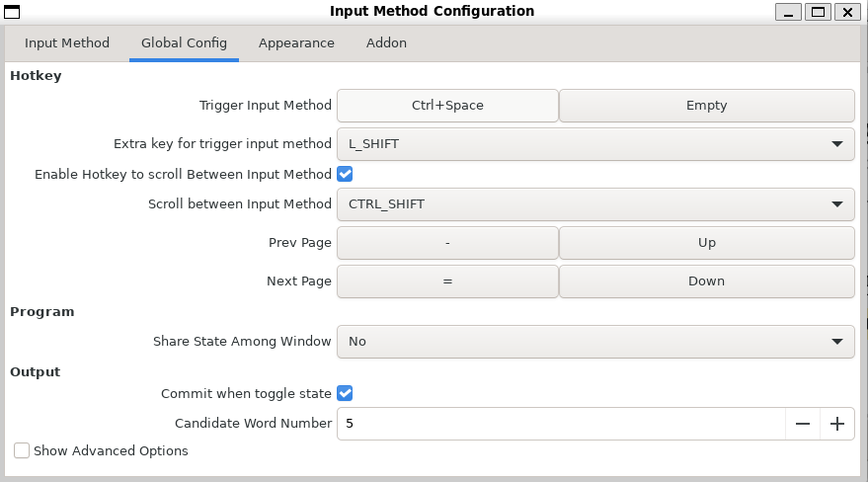Open Extra key for trigger dropdown
This screenshot has height=482, width=868.
click(595, 143)
